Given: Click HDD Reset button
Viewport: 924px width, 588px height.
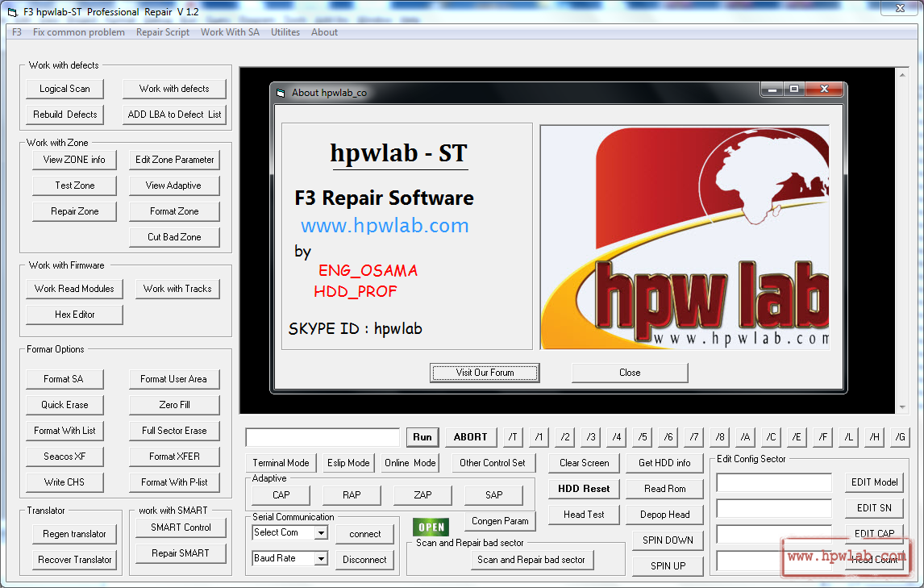Looking at the screenshot, I should [584, 489].
